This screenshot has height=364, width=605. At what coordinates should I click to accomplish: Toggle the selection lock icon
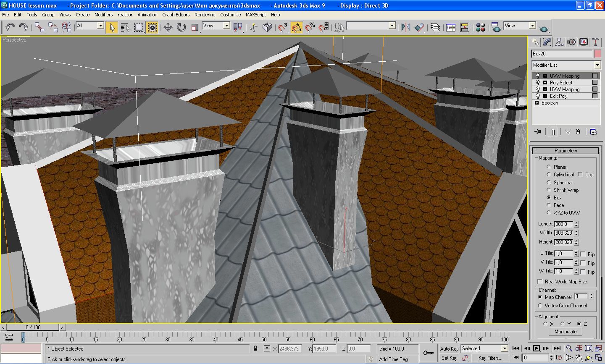(x=255, y=348)
